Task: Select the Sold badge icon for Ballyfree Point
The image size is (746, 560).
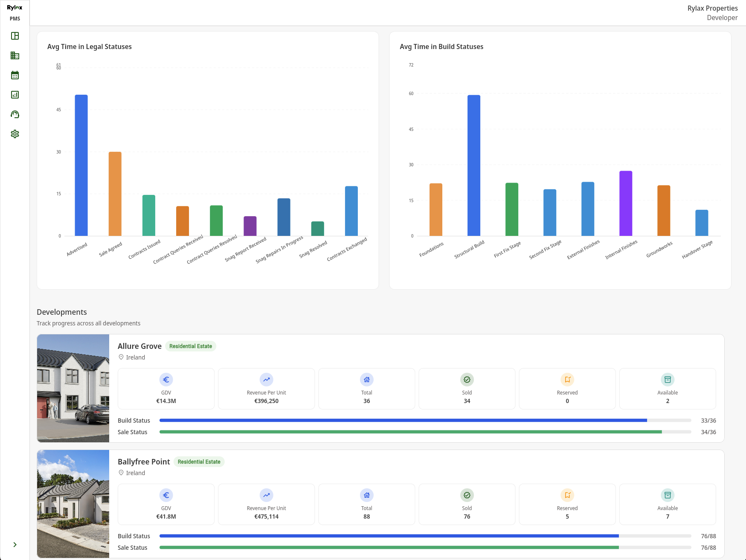Action: (467, 495)
